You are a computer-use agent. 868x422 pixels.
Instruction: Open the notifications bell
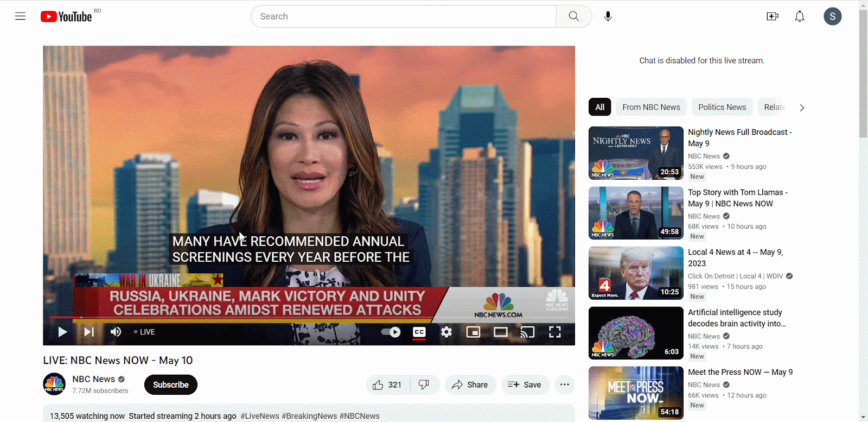(800, 16)
